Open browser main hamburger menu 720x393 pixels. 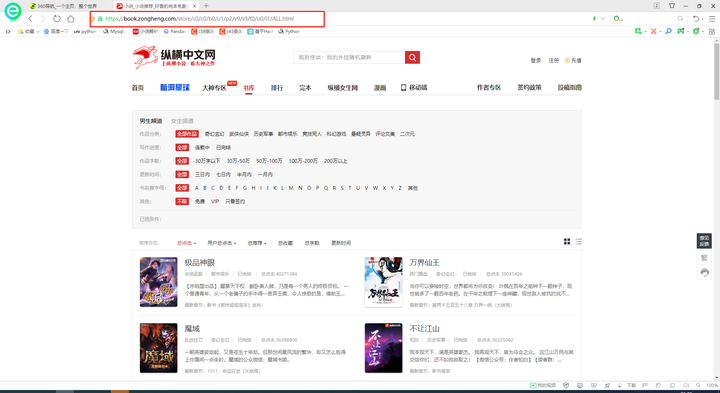tap(712, 19)
